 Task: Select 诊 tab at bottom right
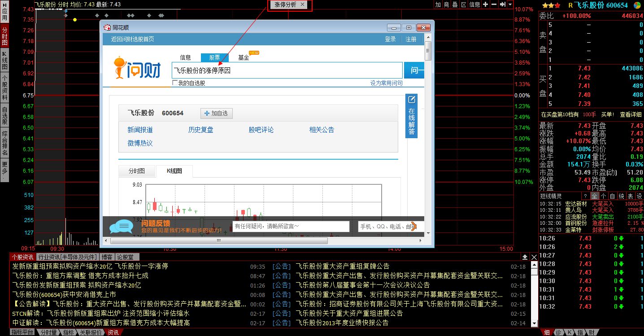coord(558,332)
